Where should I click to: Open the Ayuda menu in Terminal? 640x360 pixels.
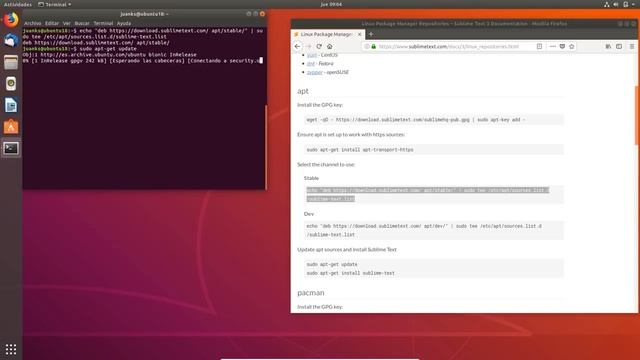pyautogui.click(x=124, y=23)
